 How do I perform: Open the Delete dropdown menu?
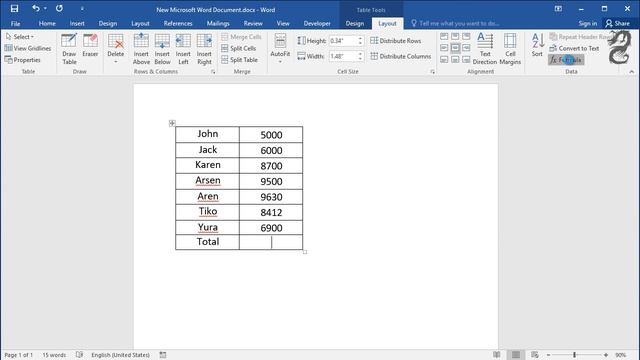[x=116, y=49]
